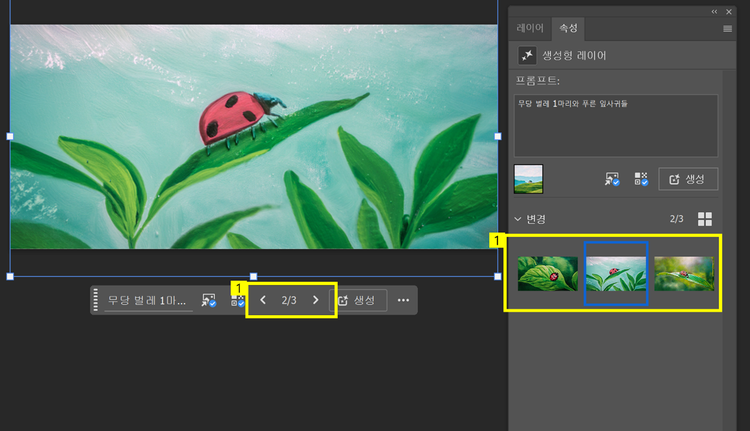Screen dimensions: 750x431
Task: Click the 프롬프트: label
Action: [x=538, y=81]
